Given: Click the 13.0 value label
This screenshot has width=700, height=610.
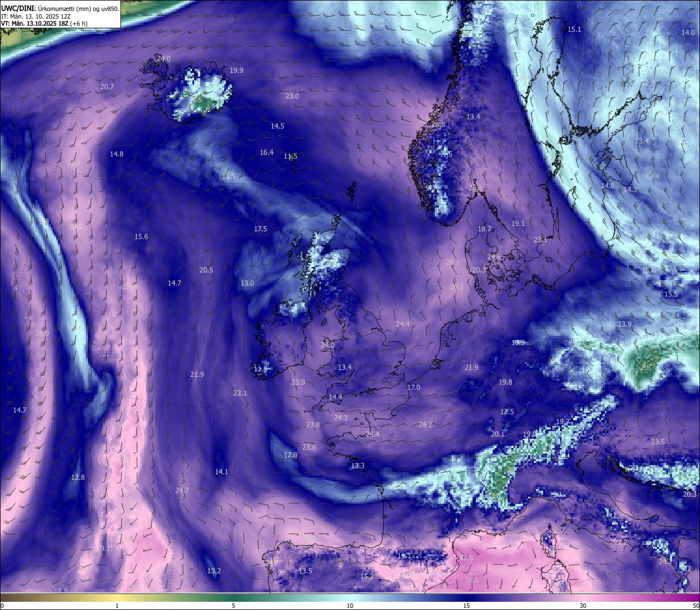Looking at the screenshot, I should point(247,283).
